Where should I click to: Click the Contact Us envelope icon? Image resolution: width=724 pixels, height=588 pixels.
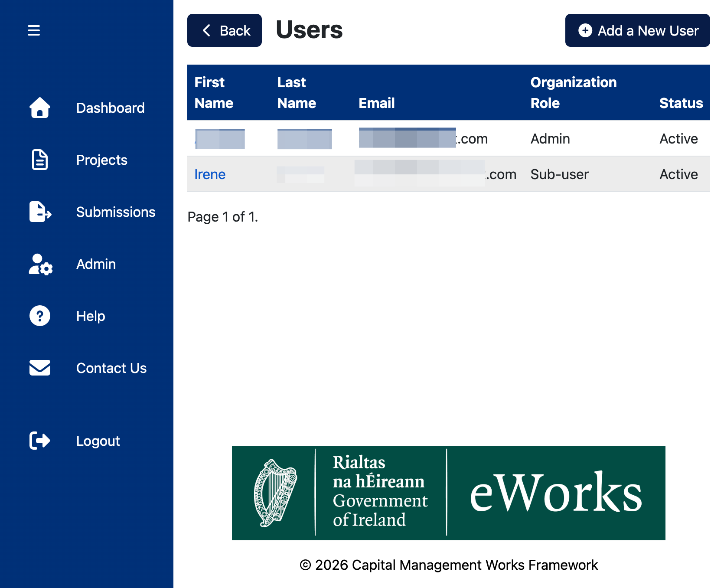click(40, 368)
